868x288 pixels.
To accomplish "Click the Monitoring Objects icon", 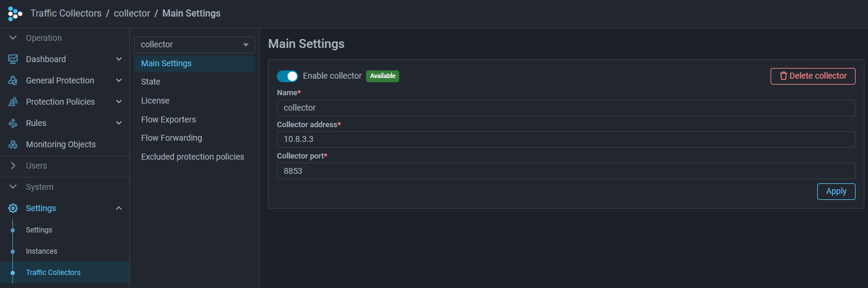I will [x=13, y=144].
